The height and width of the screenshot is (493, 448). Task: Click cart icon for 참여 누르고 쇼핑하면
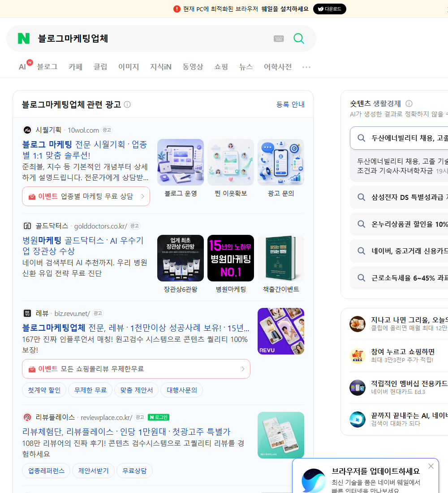358,355
